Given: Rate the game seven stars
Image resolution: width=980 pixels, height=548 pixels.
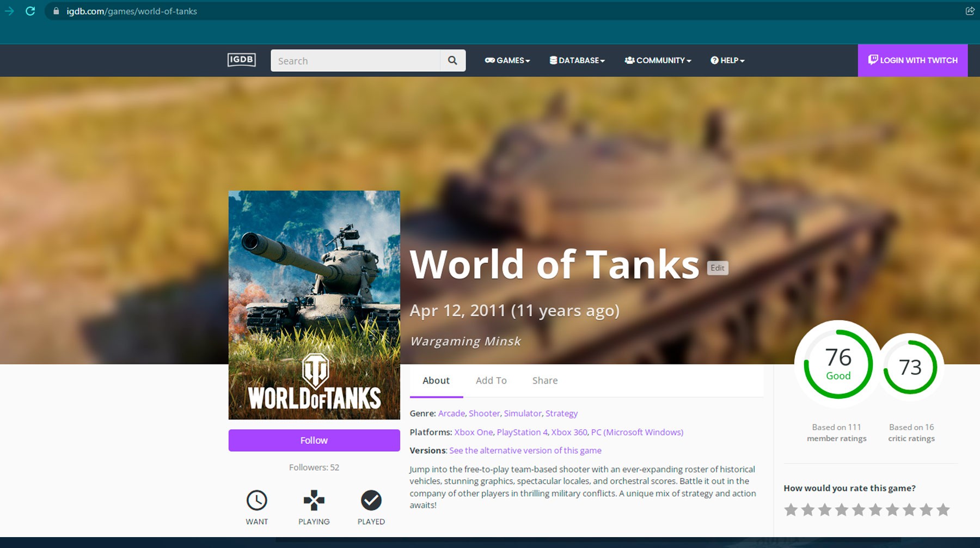Looking at the screenshot, I should point(892,510).
